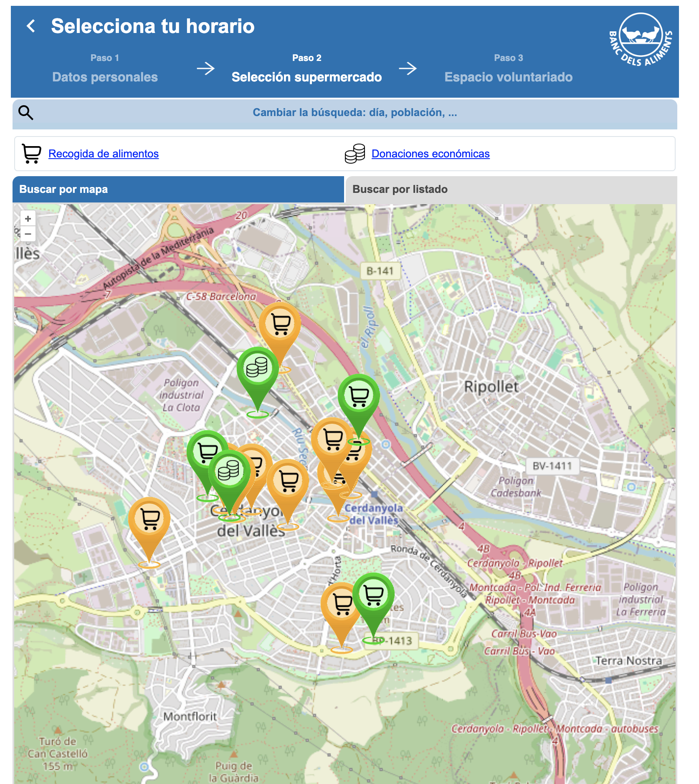The width and height of the screenshot is (699, 784).
Task: Click the magnifying glass search icon
Action: 26,113
